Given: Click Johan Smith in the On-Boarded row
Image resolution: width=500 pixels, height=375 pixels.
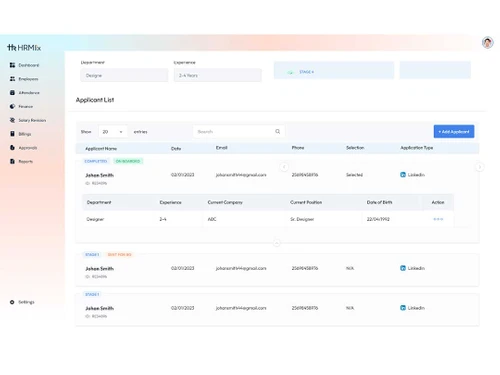Looking at the screenshot, I should coord(99,175).
